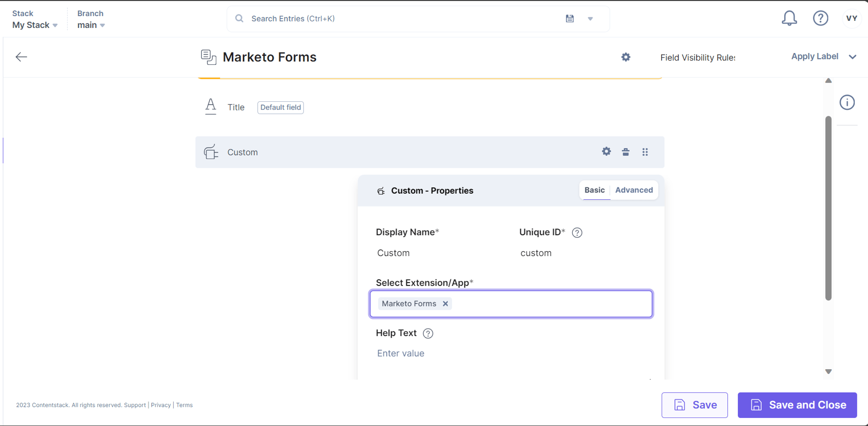The image size is (868, 426).
Task: Click the info icon on right sidebar
Action: (x=847, y=103)
